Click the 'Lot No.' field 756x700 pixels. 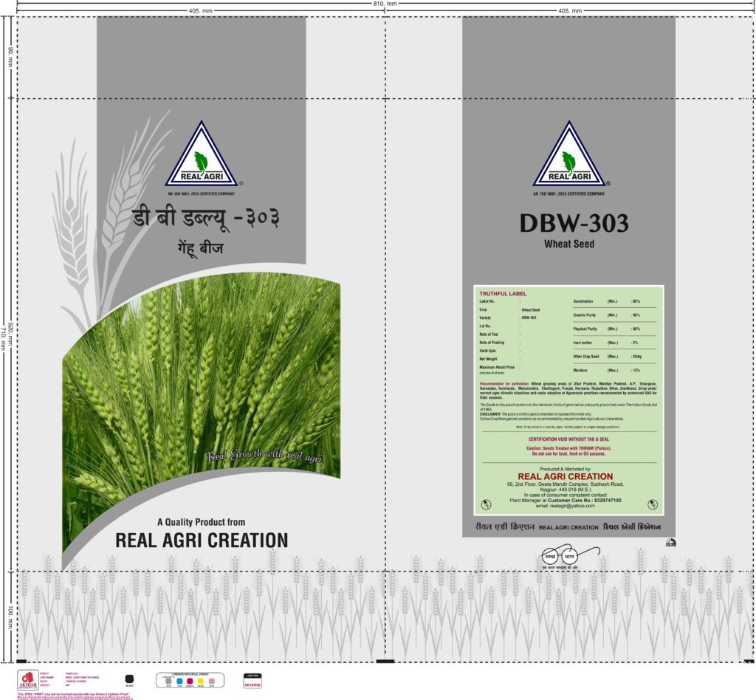[500, 326]
